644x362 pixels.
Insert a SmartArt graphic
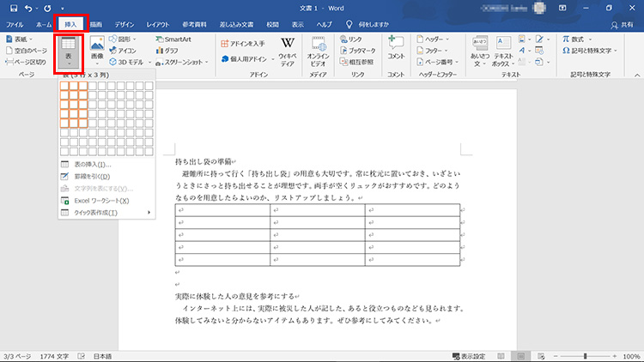click(x=173, y=39)
